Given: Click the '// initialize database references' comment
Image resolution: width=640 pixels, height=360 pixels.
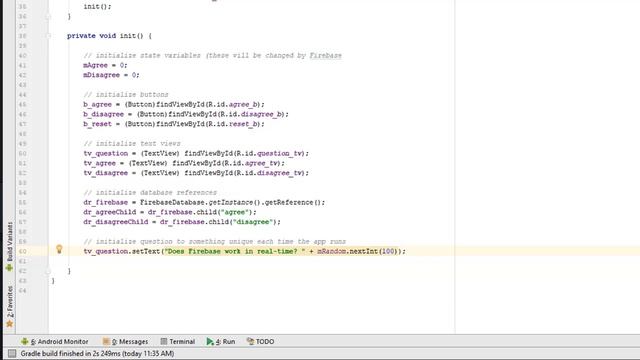Looking at the screenshot, I should coord(150,193).
